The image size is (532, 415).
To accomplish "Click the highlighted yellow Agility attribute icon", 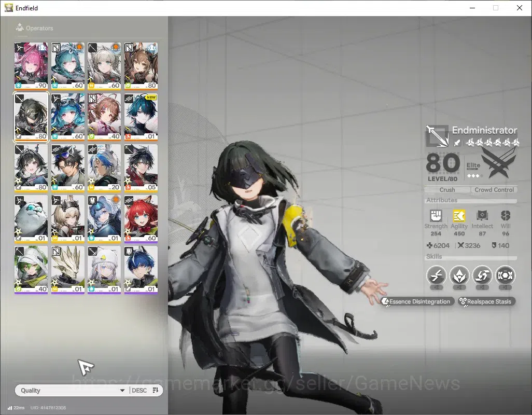I will pos(459,215).
